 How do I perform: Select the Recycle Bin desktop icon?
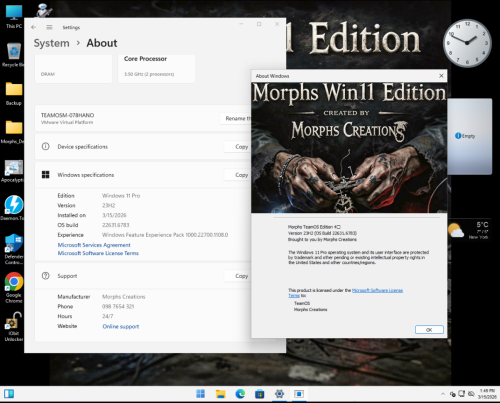click(x=14, y=55)
